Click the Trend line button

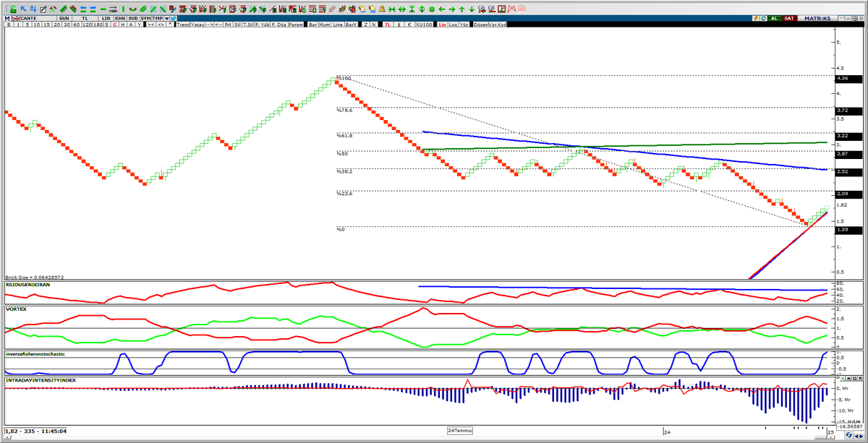point(183,25)
